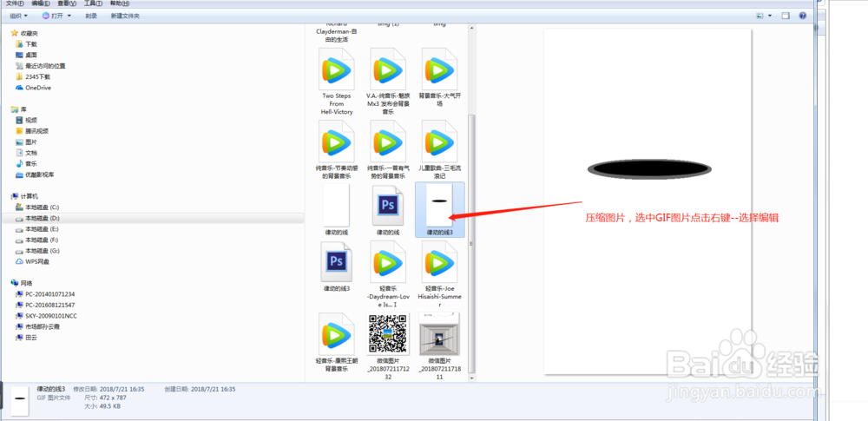This screenshot has height=421, width=868.
Task: Select the 库 libraries node
Action: [x=19, y=109]
